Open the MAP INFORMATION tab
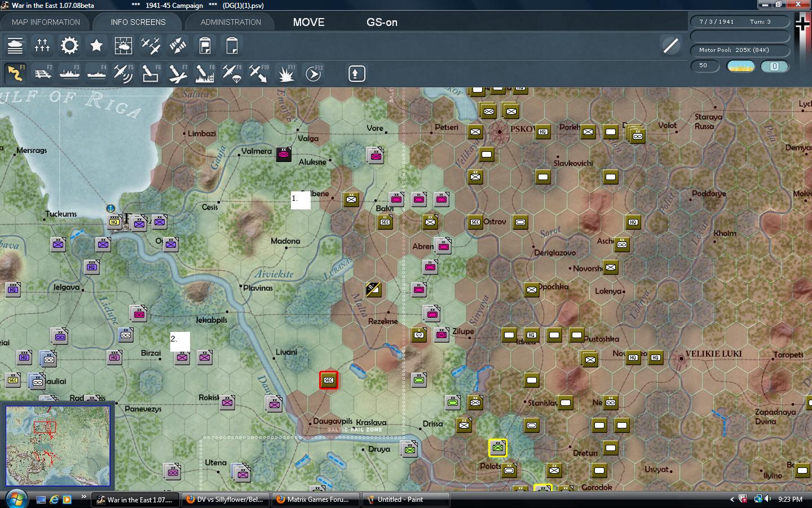The height and width of the screenshot is (508, 812). [x=46, y=22]
